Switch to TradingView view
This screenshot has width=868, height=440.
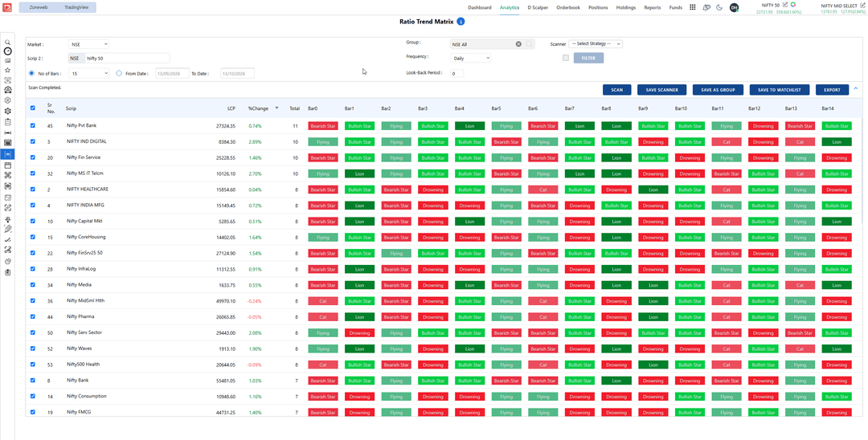[x=76, y=8]
